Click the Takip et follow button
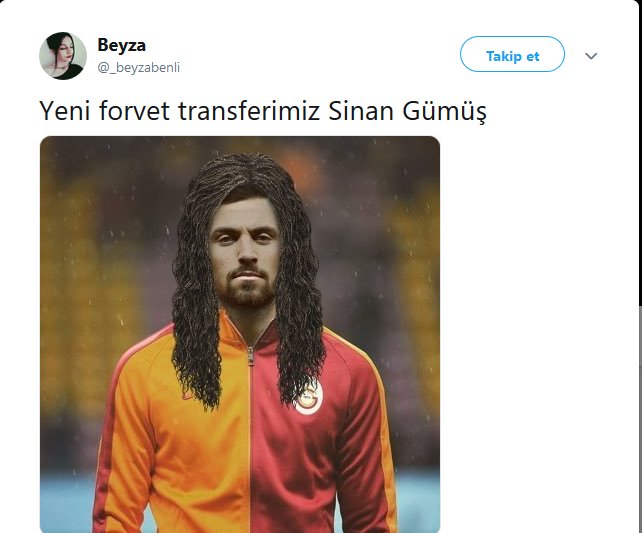 click(512, 54)
